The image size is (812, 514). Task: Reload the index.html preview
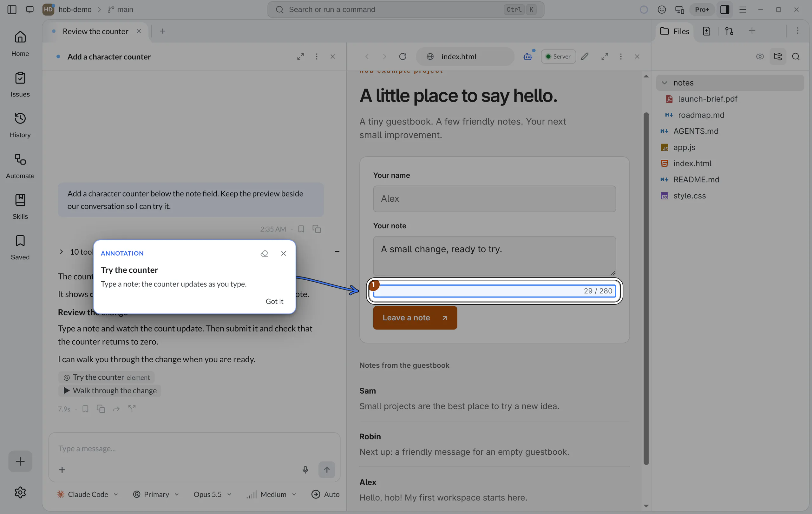pyautogui.click(x=402, y=57)
